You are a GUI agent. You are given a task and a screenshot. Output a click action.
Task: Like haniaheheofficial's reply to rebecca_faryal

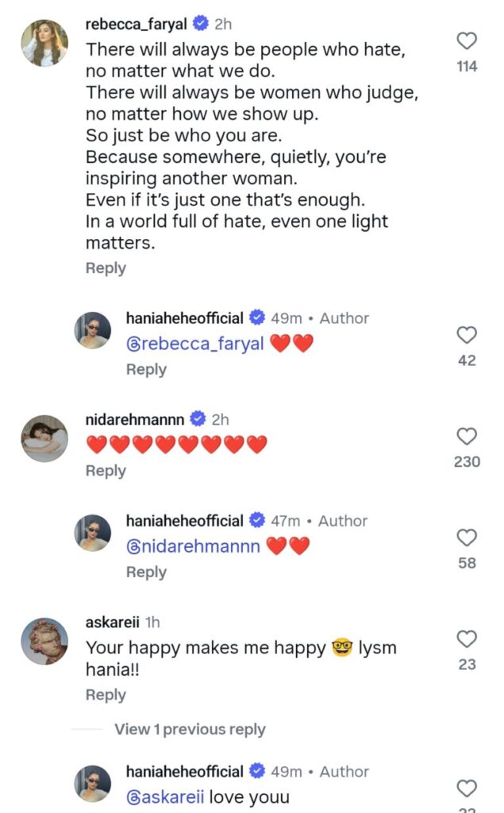click(x=467, y=335)
